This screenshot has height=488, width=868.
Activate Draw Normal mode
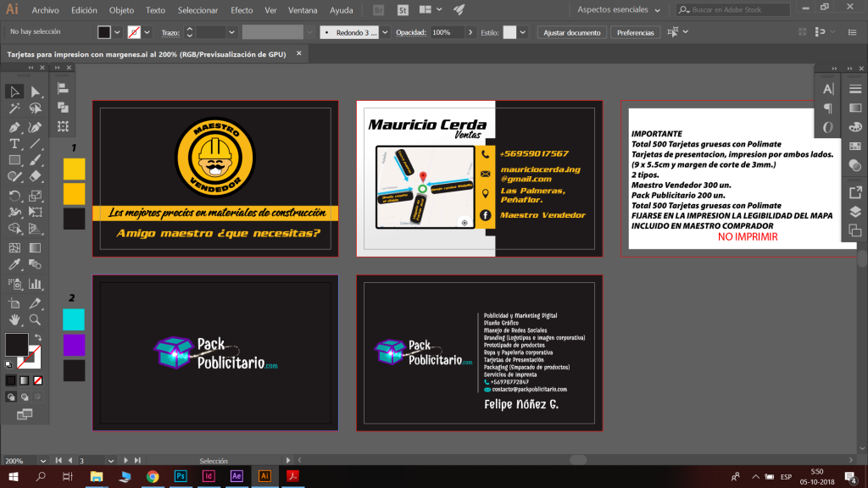(x=11, y=396)
